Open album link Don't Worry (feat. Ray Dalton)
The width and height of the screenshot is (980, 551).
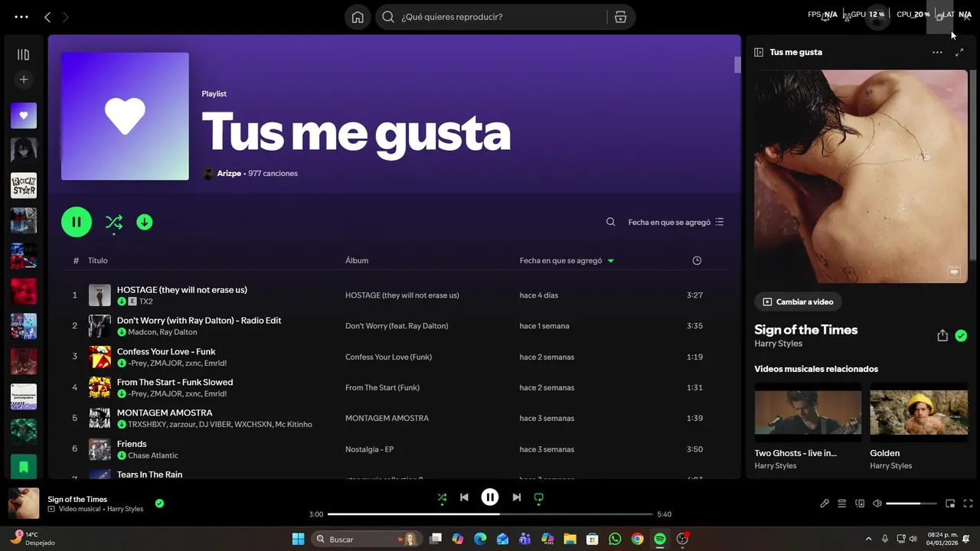pyautogui.click(x=397, y=326)
